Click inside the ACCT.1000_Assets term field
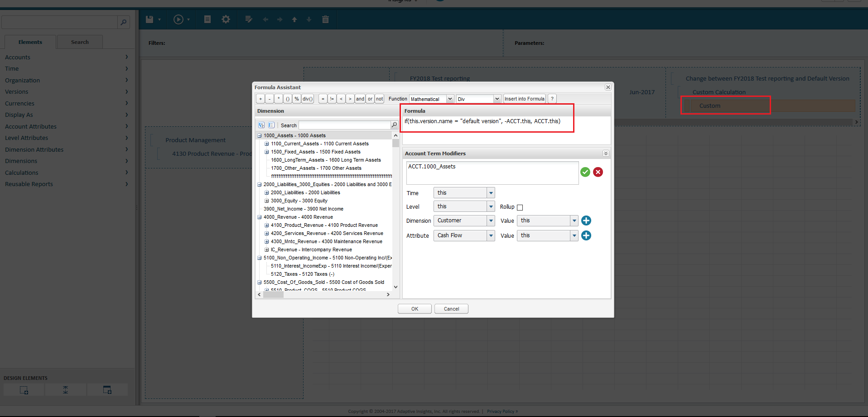Screen dimensions: 868x417 point(492,173)
